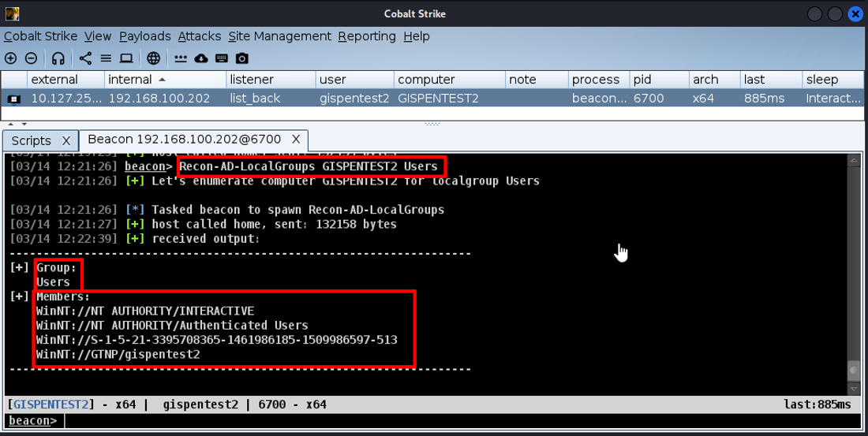Open the View menu
This screenshot has height=436, width=868.
(x=98, y=36)
